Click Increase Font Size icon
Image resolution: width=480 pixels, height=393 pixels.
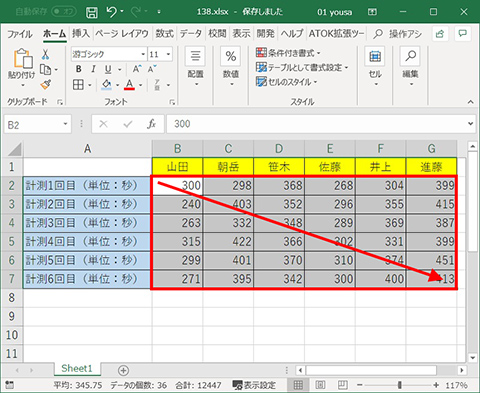pyautogui.click(x=137, y=69)
